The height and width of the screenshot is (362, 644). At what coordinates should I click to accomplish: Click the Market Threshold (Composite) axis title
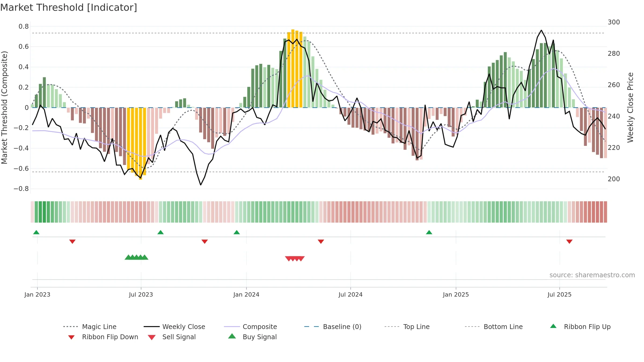[4, 108]
